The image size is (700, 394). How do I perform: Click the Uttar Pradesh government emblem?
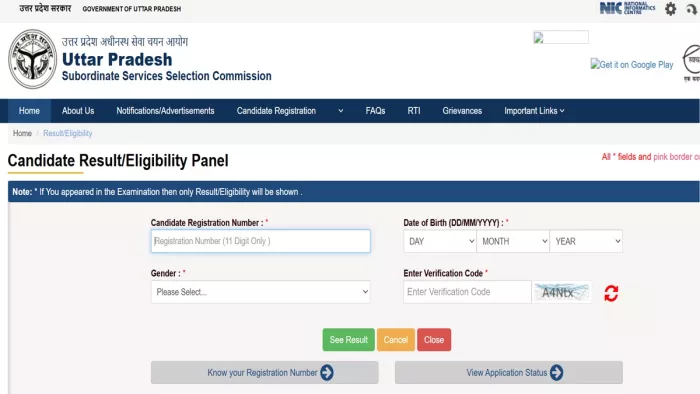pos(33,59)
